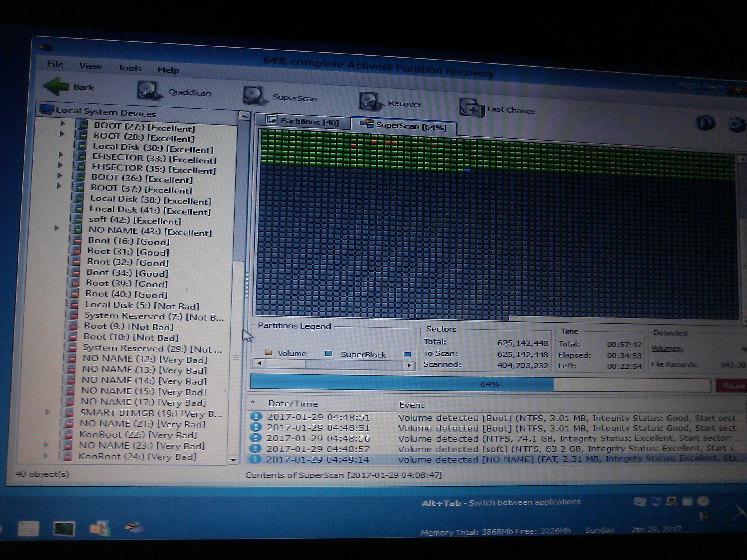Select the Local System Devices computer icon

point(47,109)
